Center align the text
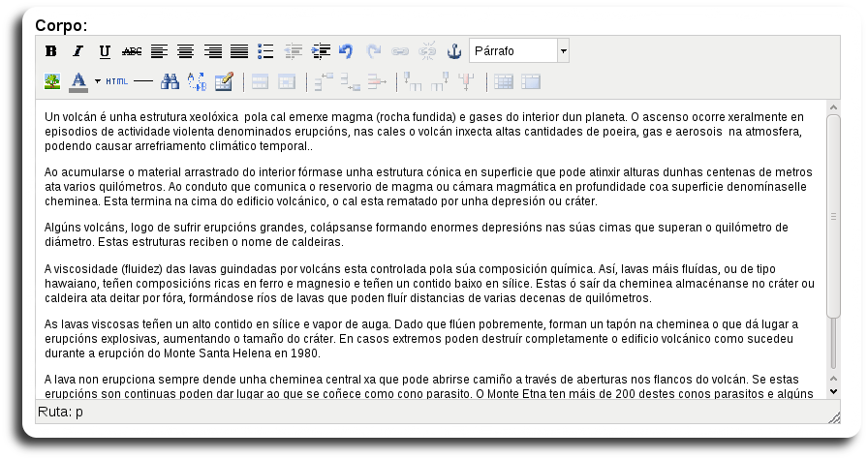 coord(185,51)
